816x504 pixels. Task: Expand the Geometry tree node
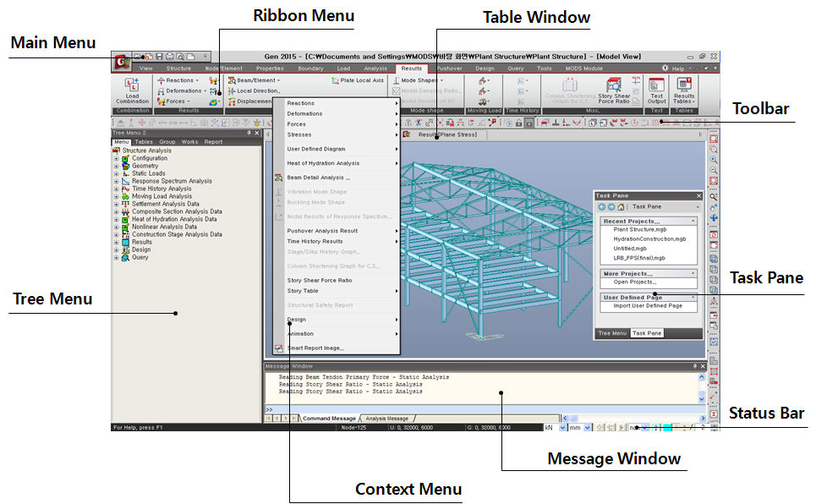(116, 166)
